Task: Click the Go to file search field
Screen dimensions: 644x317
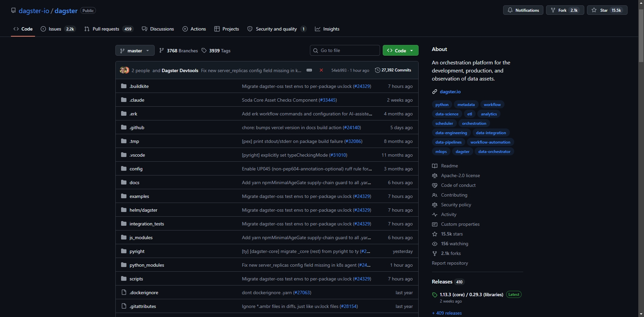Action: tap(345, 50)
